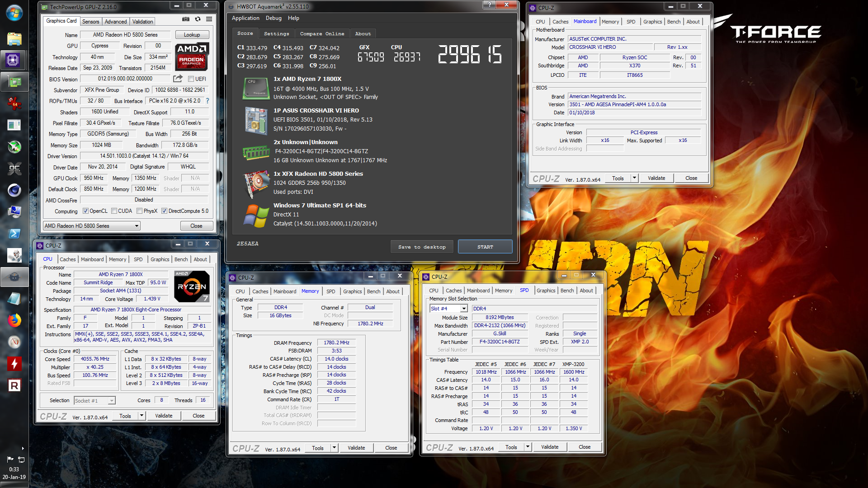Click the Action Center flag tray icon
Viewport: 868px width, 488px height.
tap(10, 459)
